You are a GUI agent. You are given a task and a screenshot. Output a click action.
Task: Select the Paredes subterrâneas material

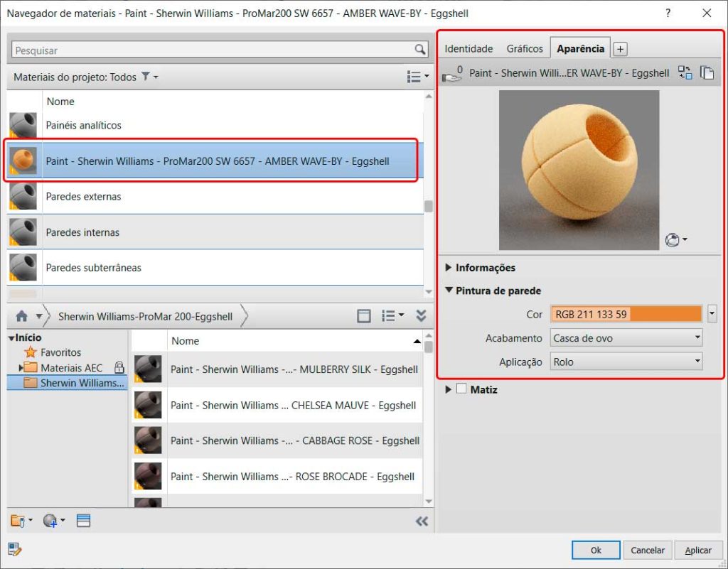point(215,268)
